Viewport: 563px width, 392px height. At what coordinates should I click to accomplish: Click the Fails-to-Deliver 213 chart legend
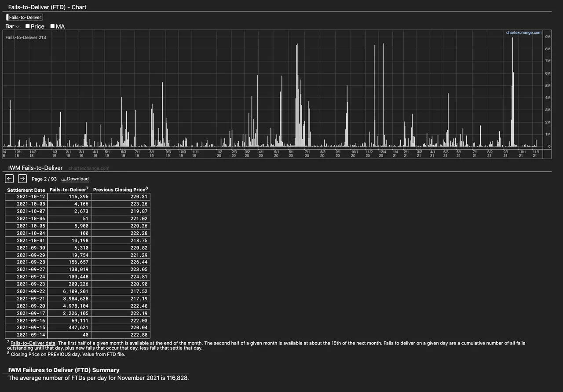pyautogui.click(x=26, y=37)
